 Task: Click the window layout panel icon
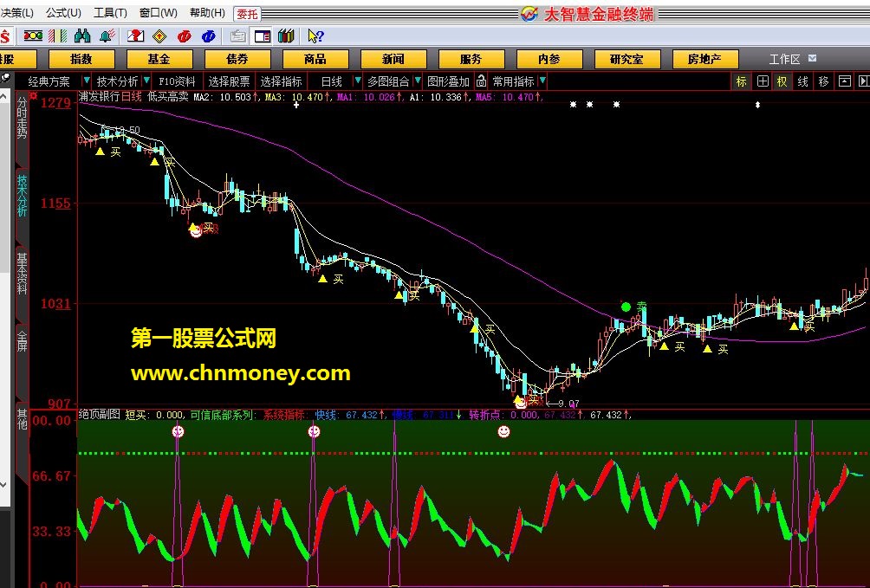(x=263, y=36)
